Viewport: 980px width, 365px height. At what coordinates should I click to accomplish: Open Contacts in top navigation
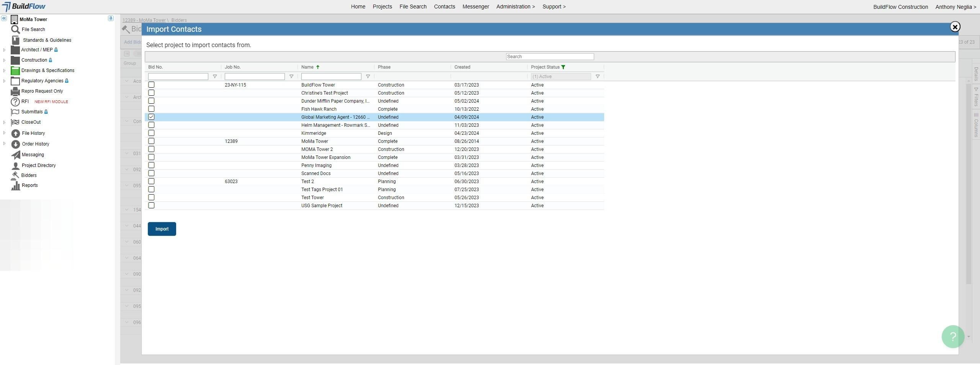pyautogui.click(x=444, y=7)
